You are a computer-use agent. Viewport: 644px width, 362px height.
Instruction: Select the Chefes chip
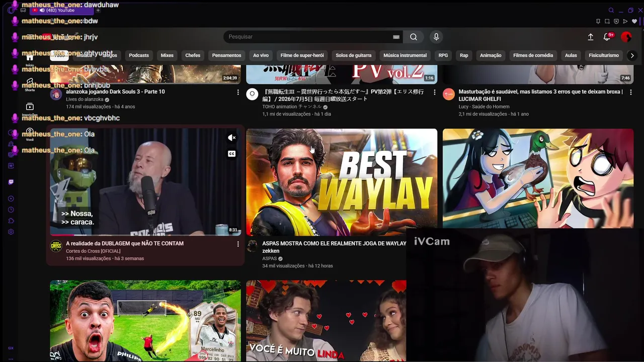point(193,55)
